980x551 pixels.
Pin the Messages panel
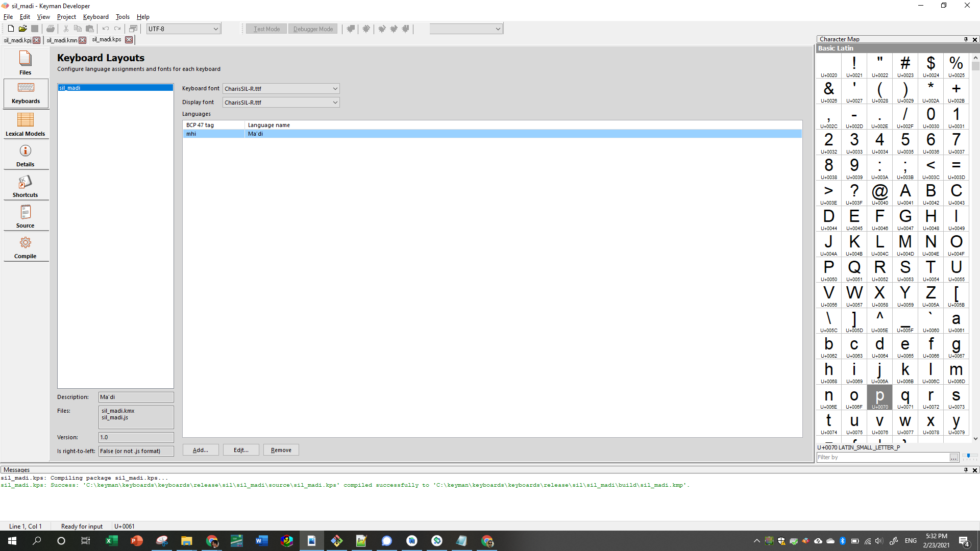966,470
